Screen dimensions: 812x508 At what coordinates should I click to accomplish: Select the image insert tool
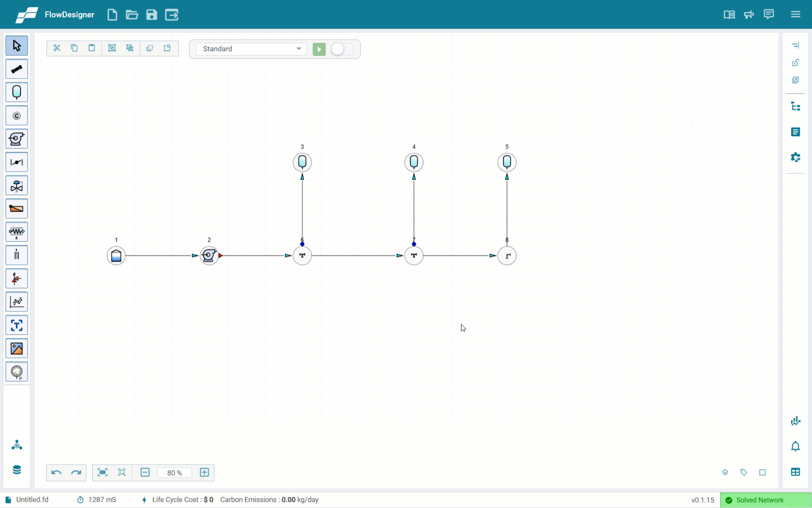16,349
